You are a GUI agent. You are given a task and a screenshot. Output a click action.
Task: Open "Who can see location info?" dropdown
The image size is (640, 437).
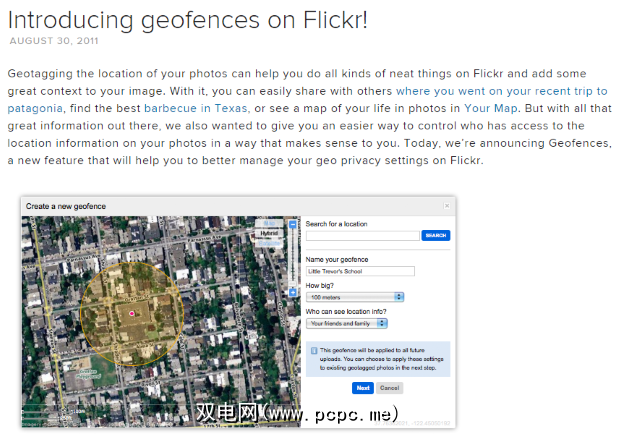click(x=346, y=323)
